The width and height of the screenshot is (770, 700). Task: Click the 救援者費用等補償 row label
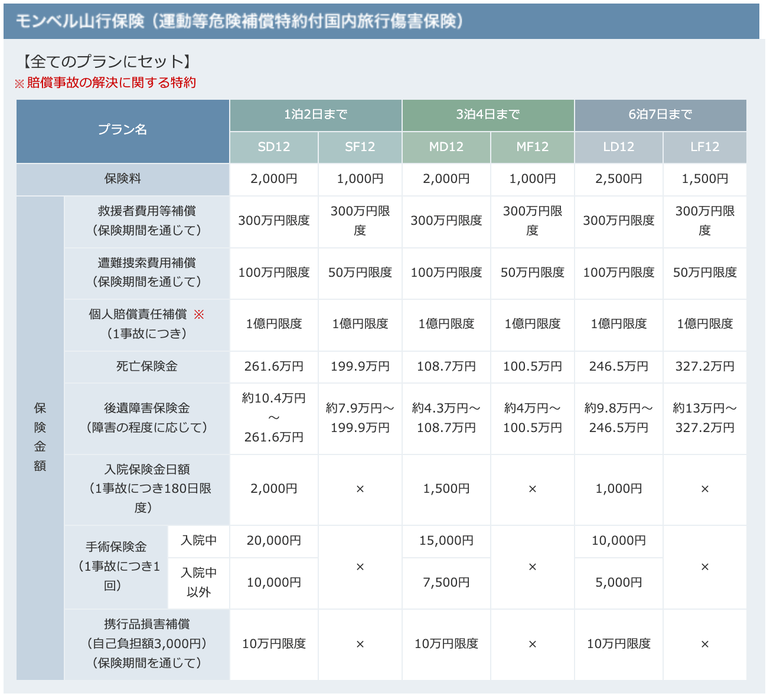point(147,221)
